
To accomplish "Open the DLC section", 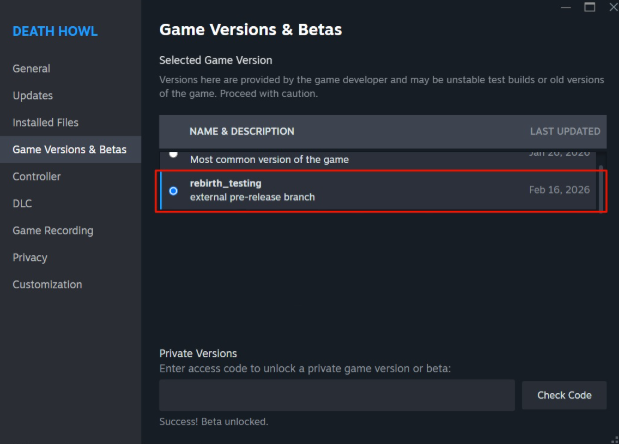I will click(22, 204).
